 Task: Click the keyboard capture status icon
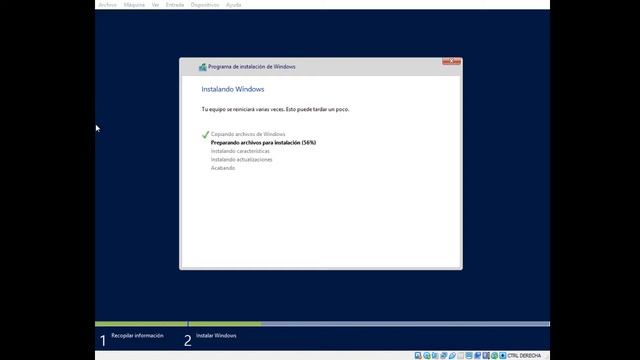click(503, 356)
